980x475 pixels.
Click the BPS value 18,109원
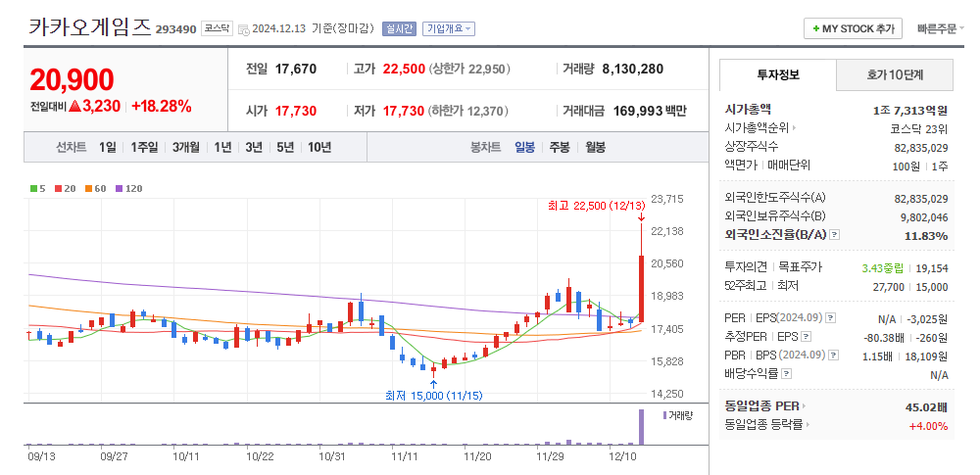pyautogui.click(x=927, y=356)
